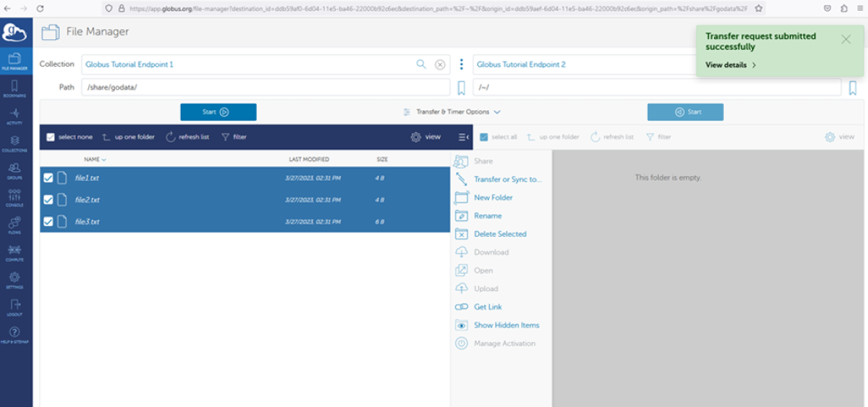This screenshot has width=868, height=407.
Task: Click the search icon in Collection field
Action: click(421, 64)
